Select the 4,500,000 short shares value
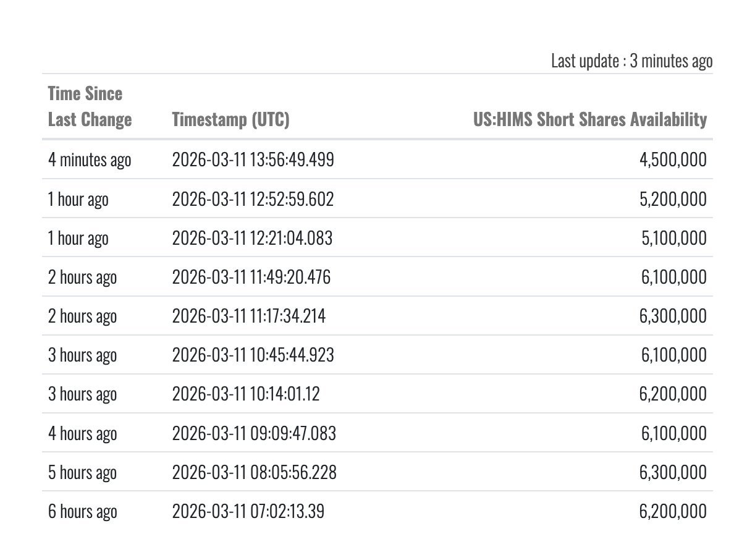Screen dimensions: 734x560 click(673, 160)
